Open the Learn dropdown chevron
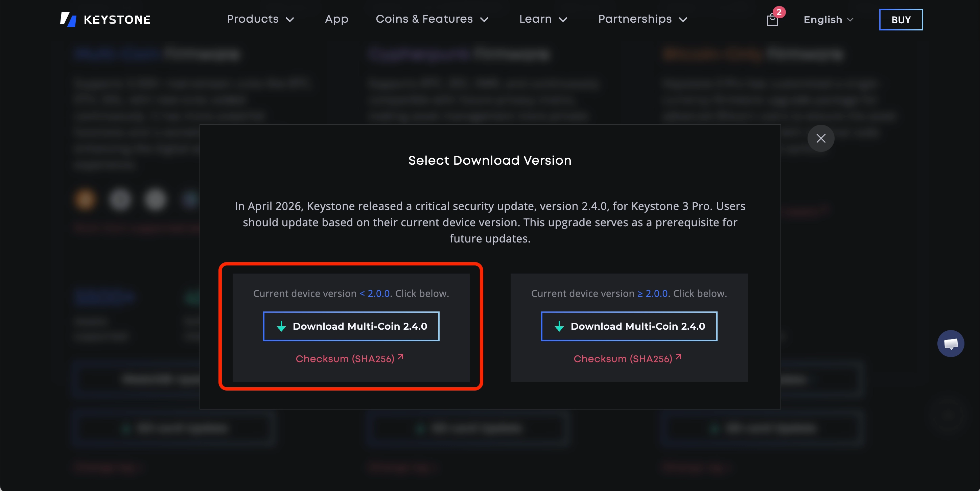 pos(563,20)
